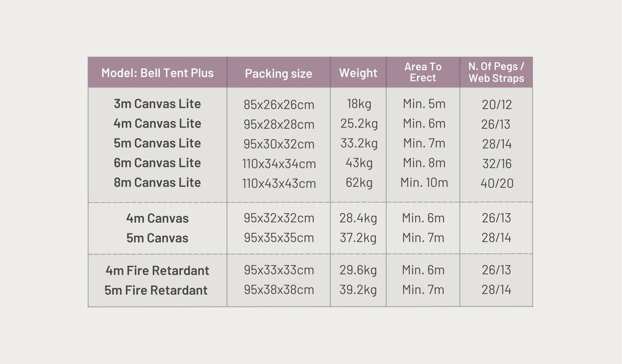This screenshot has height=364, width=622.
Task: Select the 110x43x43cm packing size value
Action: tap(279, 183)
